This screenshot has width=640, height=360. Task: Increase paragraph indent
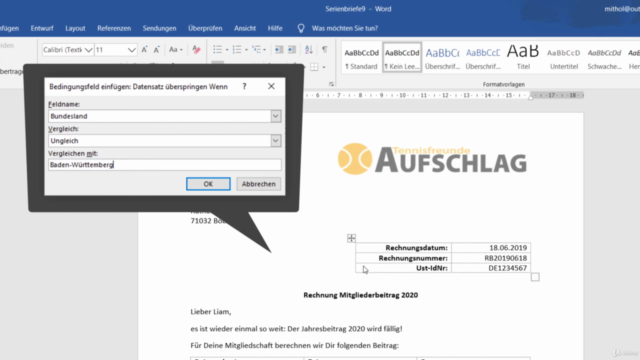point(291,50)
